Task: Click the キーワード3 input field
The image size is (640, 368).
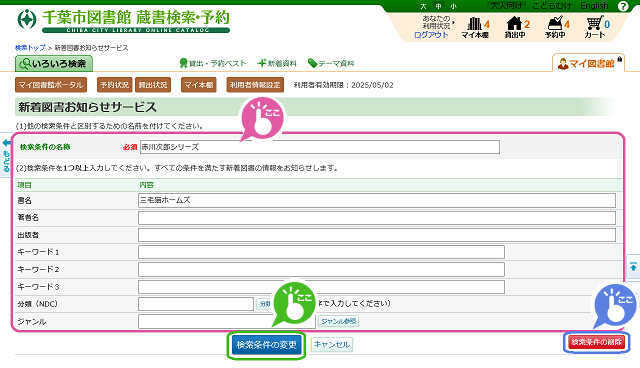Action: (x=321, y=287)
